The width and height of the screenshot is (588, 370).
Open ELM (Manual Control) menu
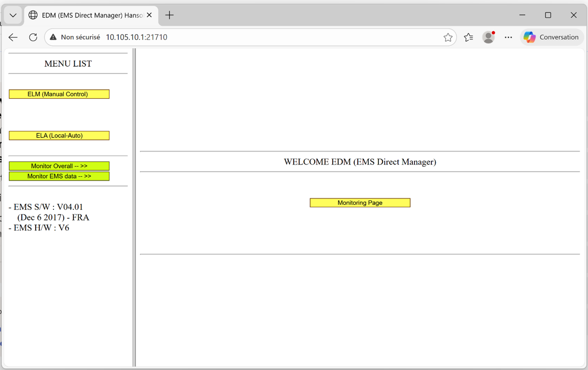59,94
